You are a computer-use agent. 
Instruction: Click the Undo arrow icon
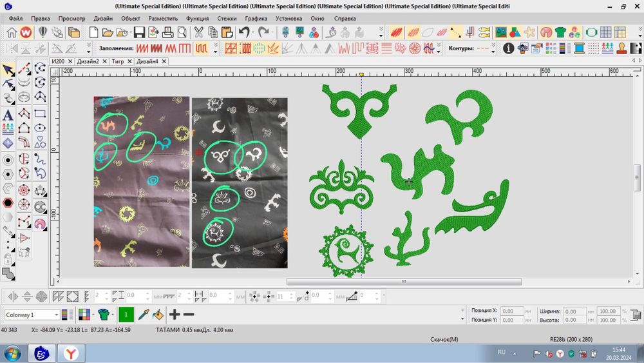click(244, 32)
